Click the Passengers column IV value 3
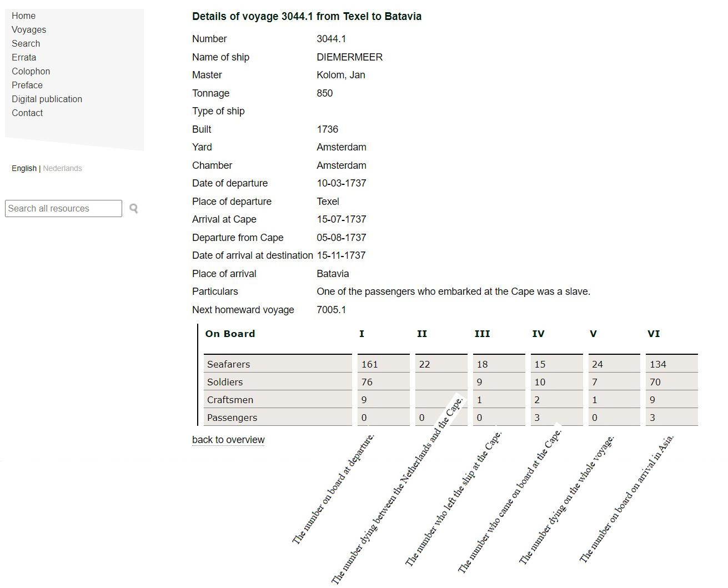728x588 pixels. click(x=537, y=418)
